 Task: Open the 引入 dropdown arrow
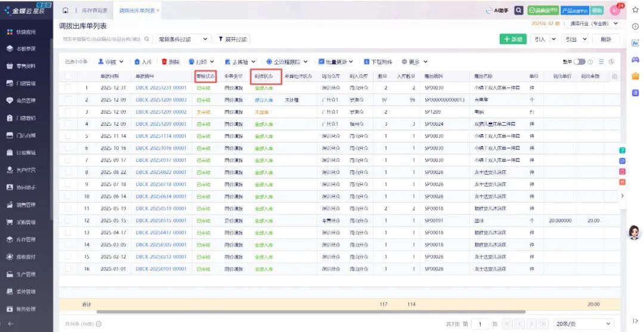553,39
